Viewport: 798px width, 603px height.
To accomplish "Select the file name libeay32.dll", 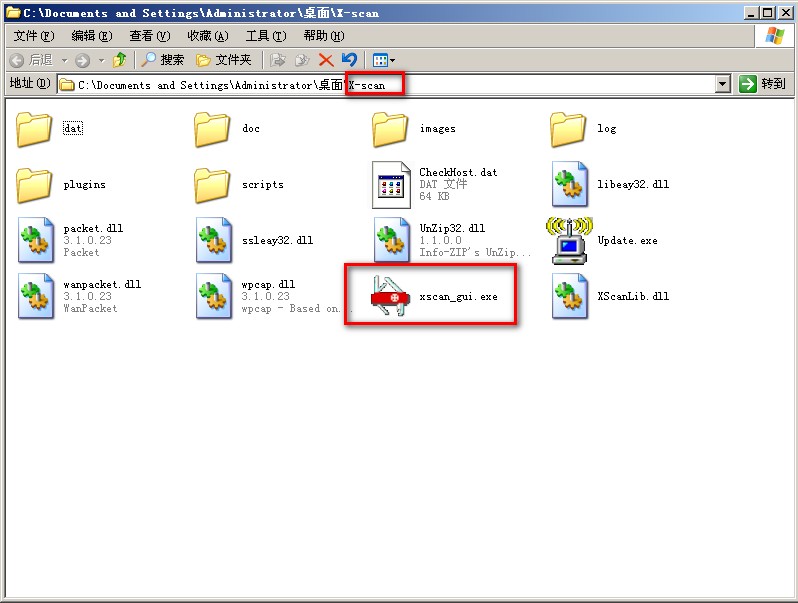I will (x=633, y=184).
